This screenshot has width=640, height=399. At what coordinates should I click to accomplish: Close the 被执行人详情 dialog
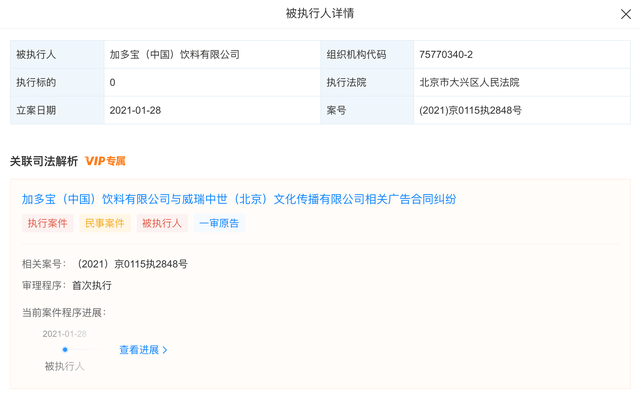[625, 14]
